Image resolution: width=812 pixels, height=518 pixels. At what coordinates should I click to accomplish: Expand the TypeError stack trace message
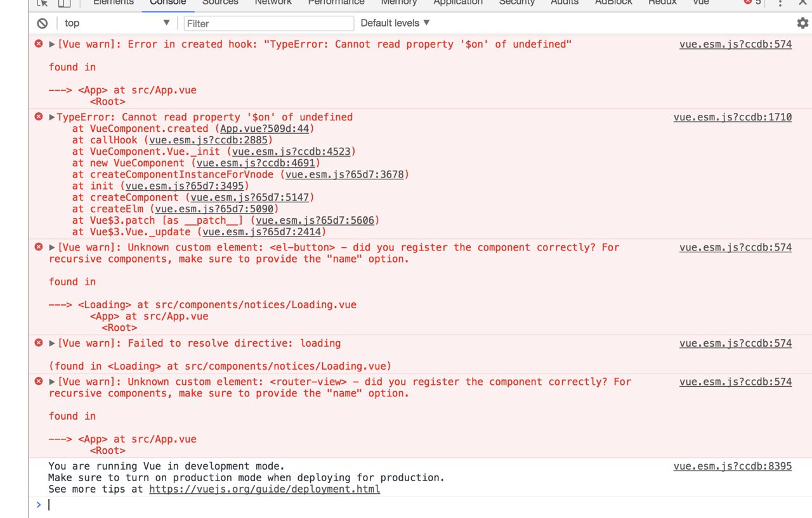(x=53, y=117)
